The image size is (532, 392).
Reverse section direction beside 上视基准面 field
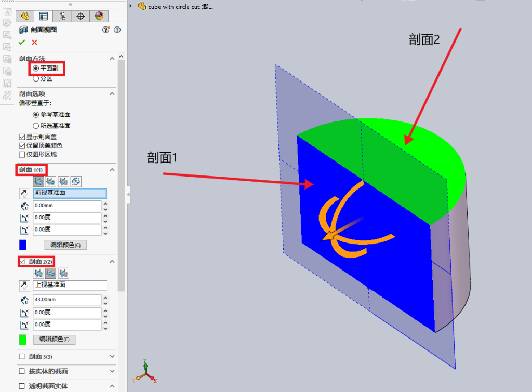(24, 286)
